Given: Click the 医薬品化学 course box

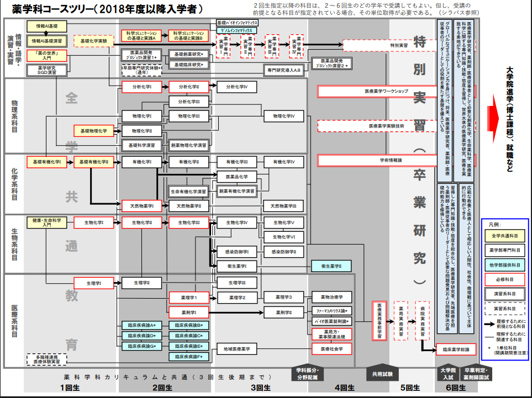Looking at the screenshot, I should coord(236,177).
